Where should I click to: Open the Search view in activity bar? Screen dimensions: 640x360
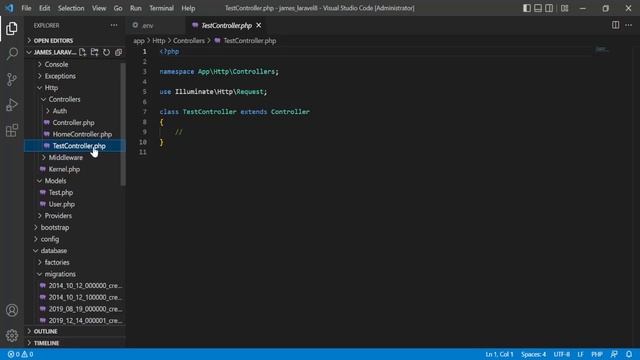tap(12, 54)
